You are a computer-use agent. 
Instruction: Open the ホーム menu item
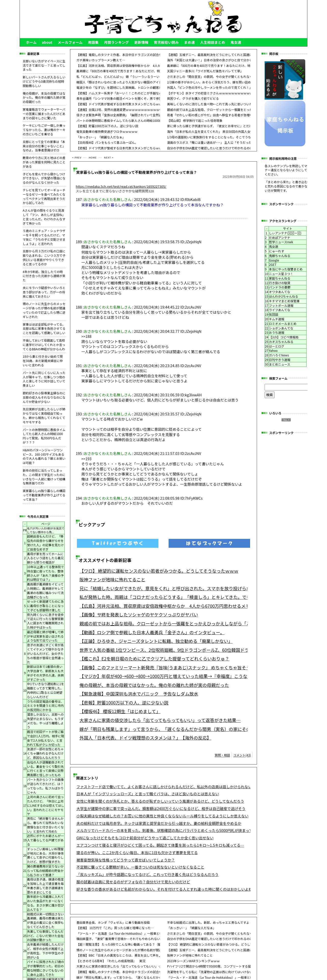31,42
